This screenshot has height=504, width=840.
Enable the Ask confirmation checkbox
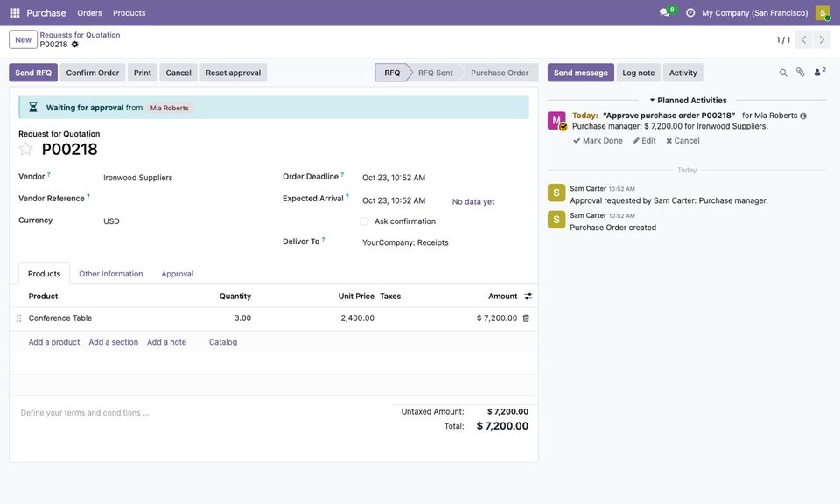click(364, 221)
